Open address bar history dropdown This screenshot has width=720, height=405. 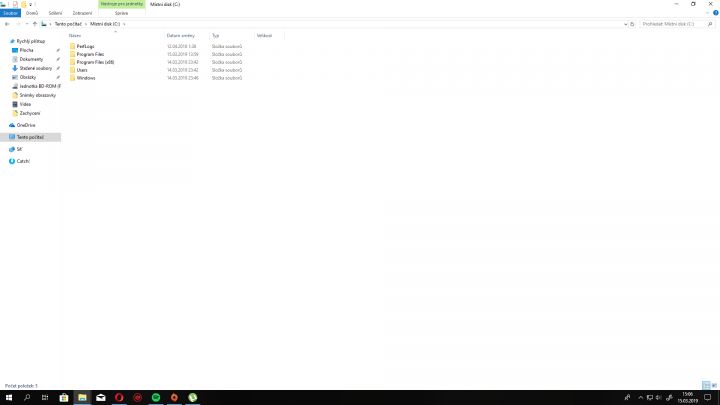tap(625, 24)
